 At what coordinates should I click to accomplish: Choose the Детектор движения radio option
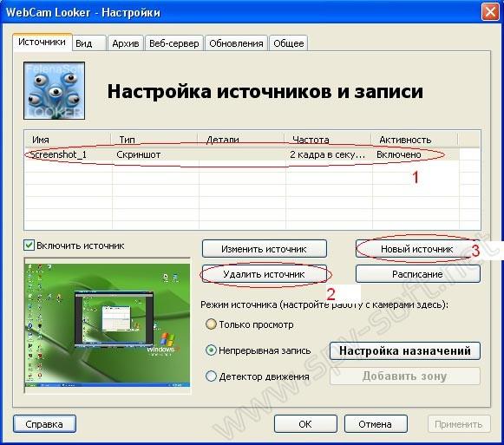tap(211, 376)
